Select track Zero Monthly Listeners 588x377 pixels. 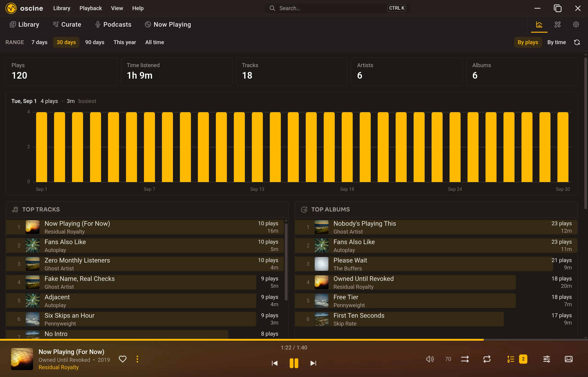145,264
